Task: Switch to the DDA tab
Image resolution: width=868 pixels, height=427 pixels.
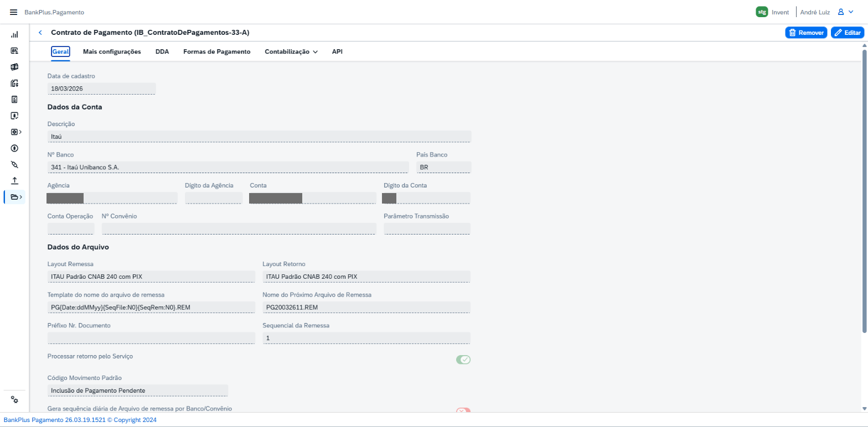Action: coord(162,51)
